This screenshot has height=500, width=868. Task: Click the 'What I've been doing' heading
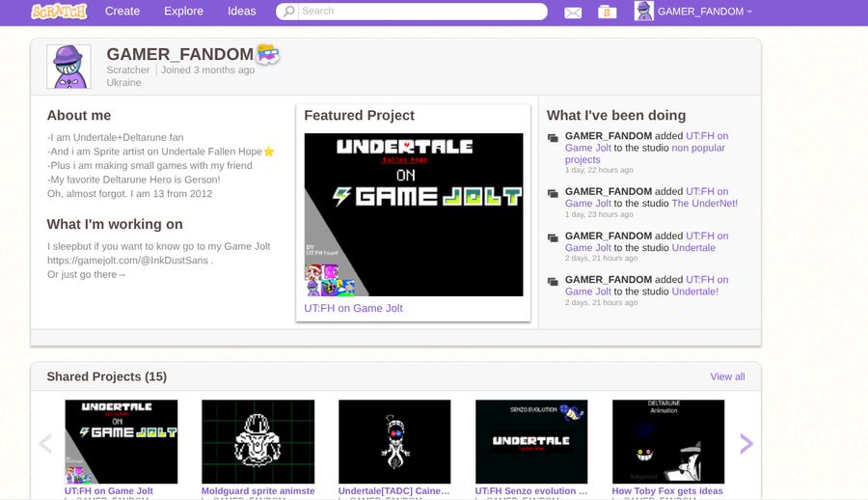[x=616, y=115]
